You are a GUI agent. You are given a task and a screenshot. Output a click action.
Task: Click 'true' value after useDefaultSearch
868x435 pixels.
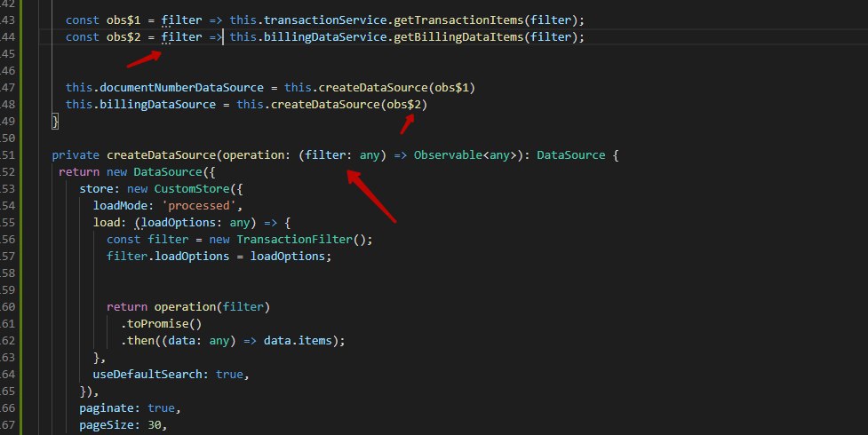(229, 375)
